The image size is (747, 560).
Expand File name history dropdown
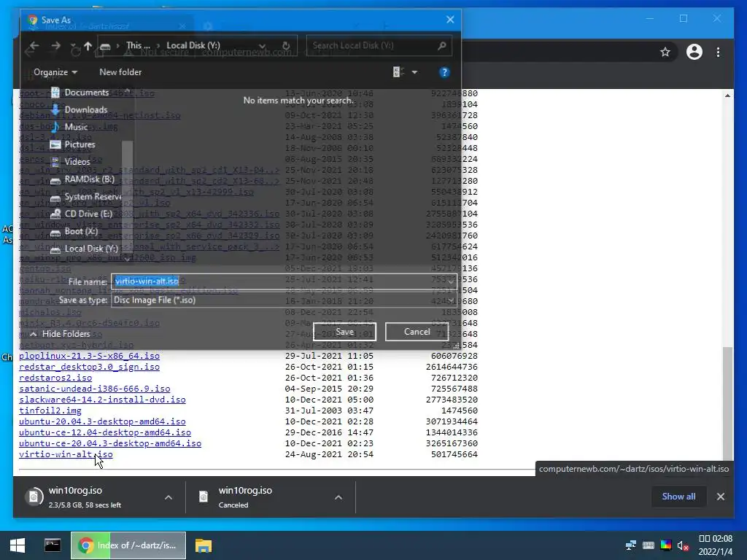(x=450, y=281)
